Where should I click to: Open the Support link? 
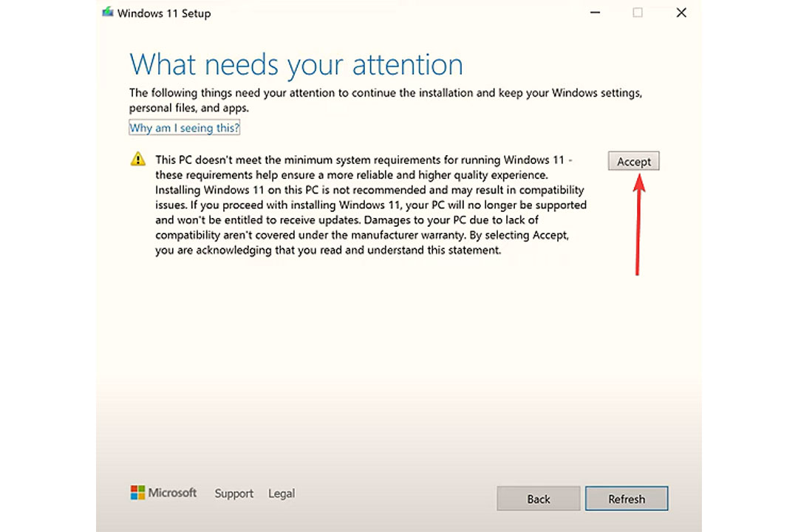coord(234,494)
